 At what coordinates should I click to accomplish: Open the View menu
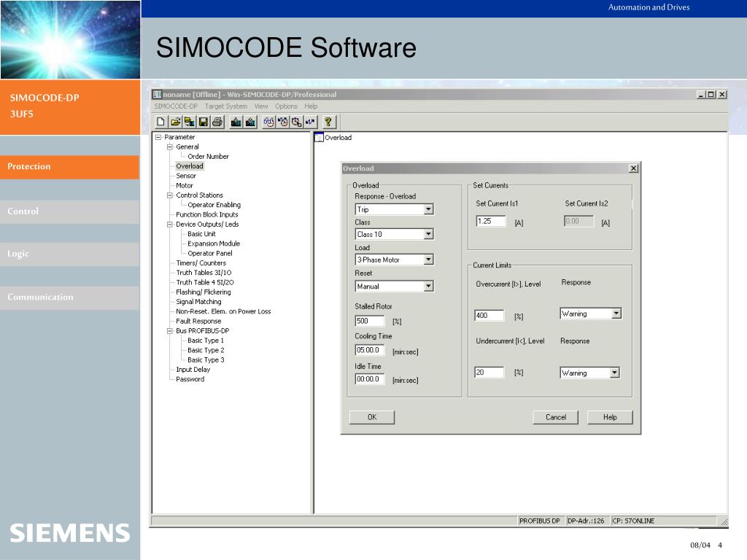(x=261, y=106)
